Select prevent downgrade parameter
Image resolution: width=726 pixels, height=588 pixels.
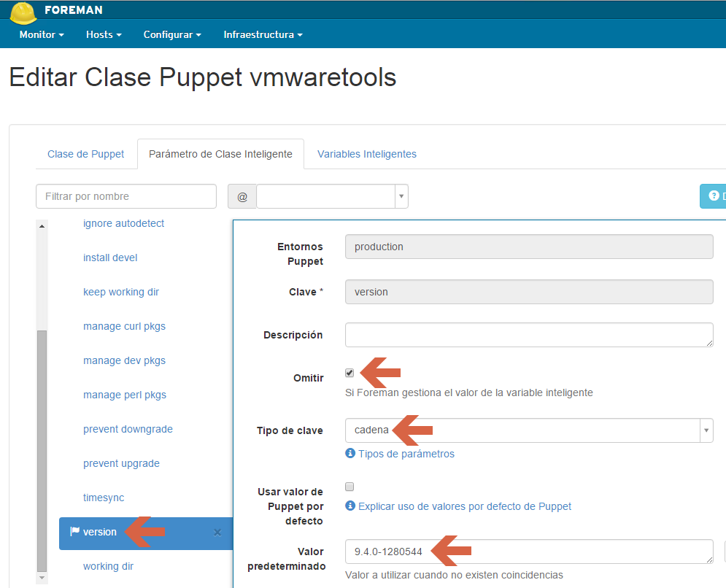[128, 429]
